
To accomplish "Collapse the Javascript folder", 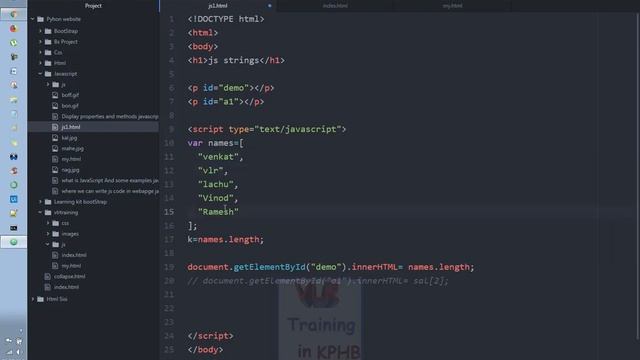I will click(40, 73).
